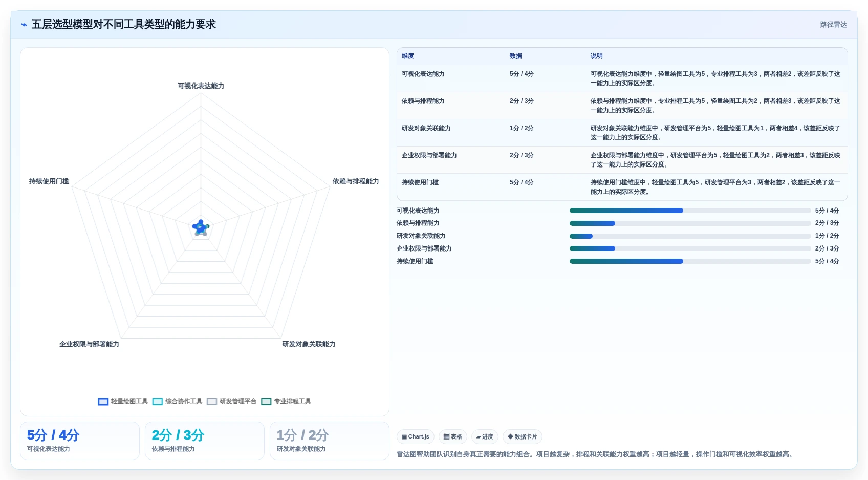Click the 1分 / 2分 label beside progress bar
Screen dimensions: 868x480
[x=827, y=236]
